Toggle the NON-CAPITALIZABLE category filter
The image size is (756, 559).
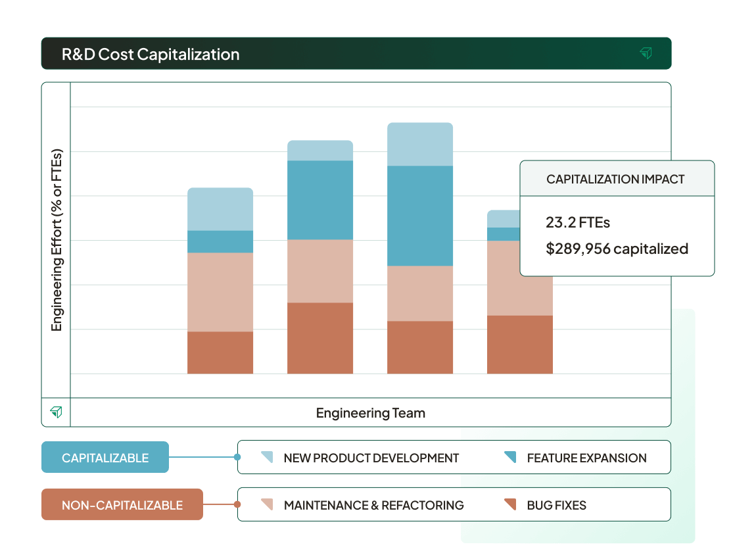point(122,504)
